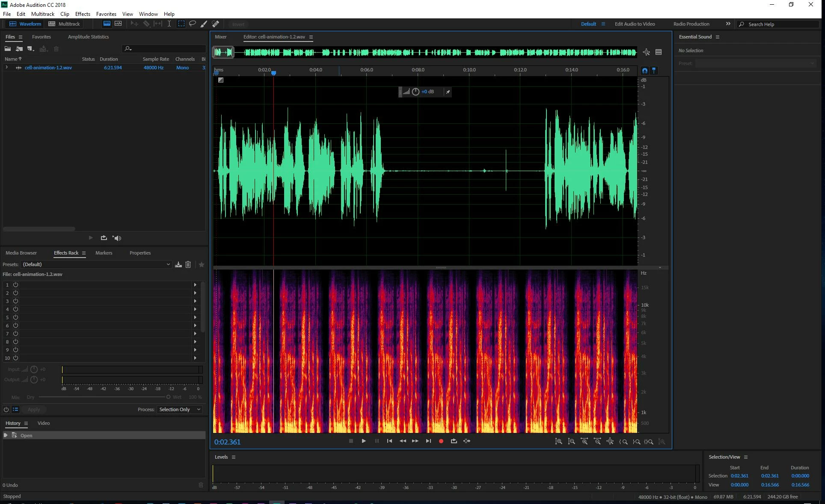Screen dimensions: 825x504
Task: Open the Process Selection Only dropdown
Action: pyautogui.click(x=180, y=409)
